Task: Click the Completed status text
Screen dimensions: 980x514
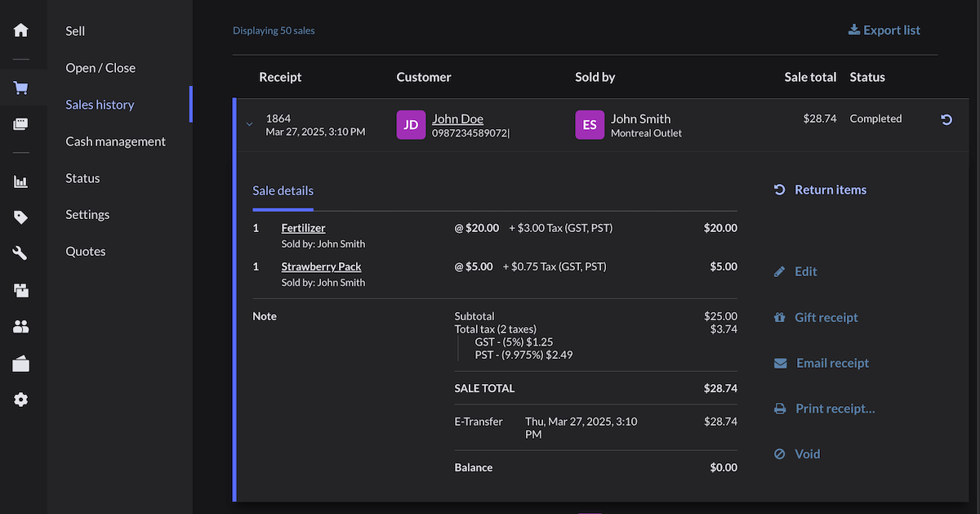Action: pyautogui.click(x=875, y=118)
